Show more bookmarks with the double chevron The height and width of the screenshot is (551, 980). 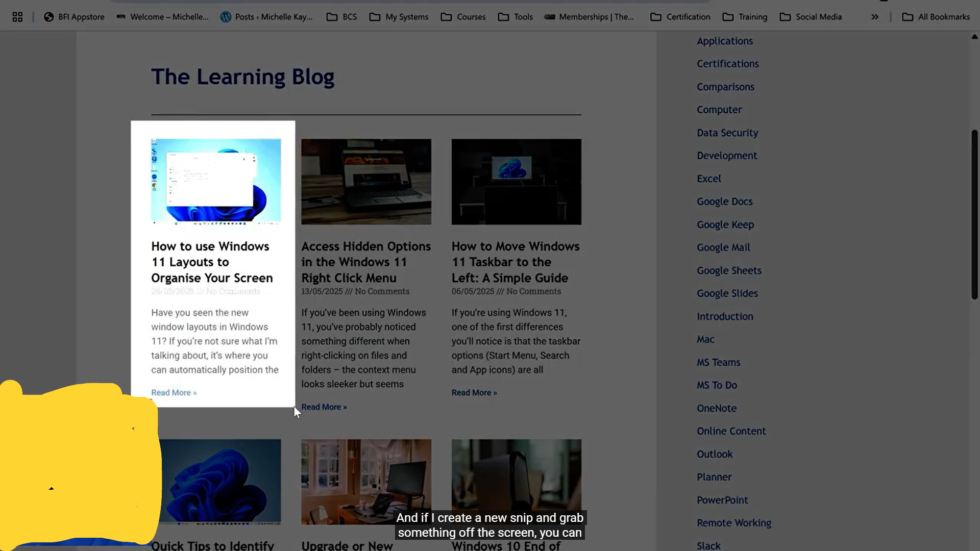pyautogui.click(x=875, y=17)
